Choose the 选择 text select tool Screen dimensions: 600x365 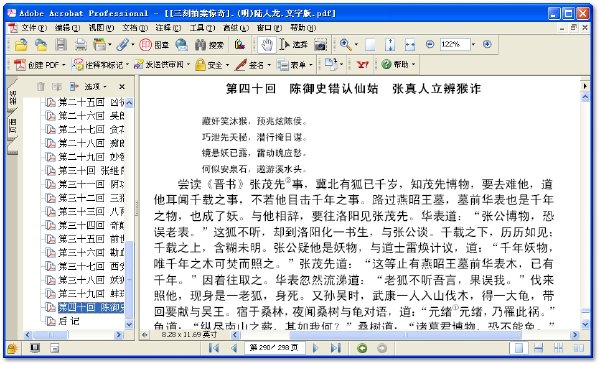pyautogui.click(x=293, y=45)
